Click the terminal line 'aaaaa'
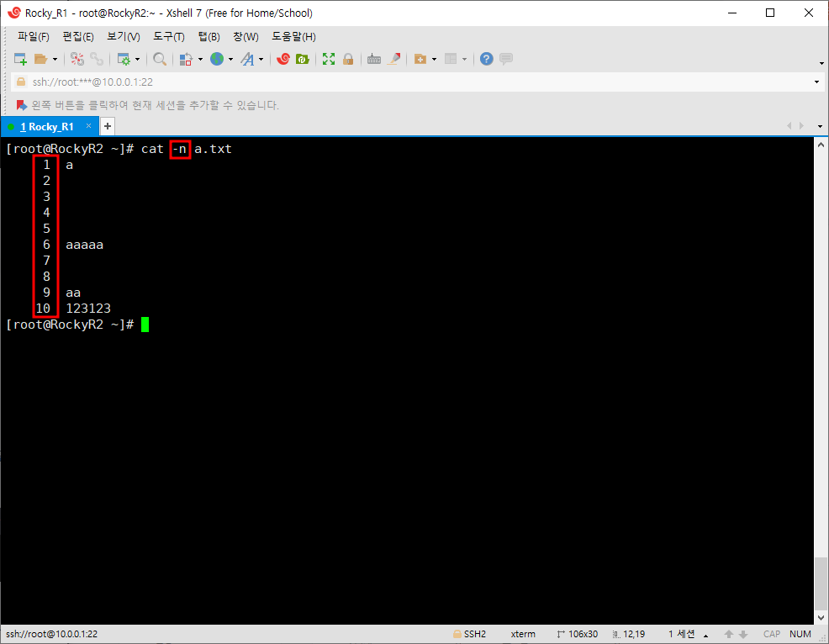This screenshot has height=644, width=829. [85, 245]
